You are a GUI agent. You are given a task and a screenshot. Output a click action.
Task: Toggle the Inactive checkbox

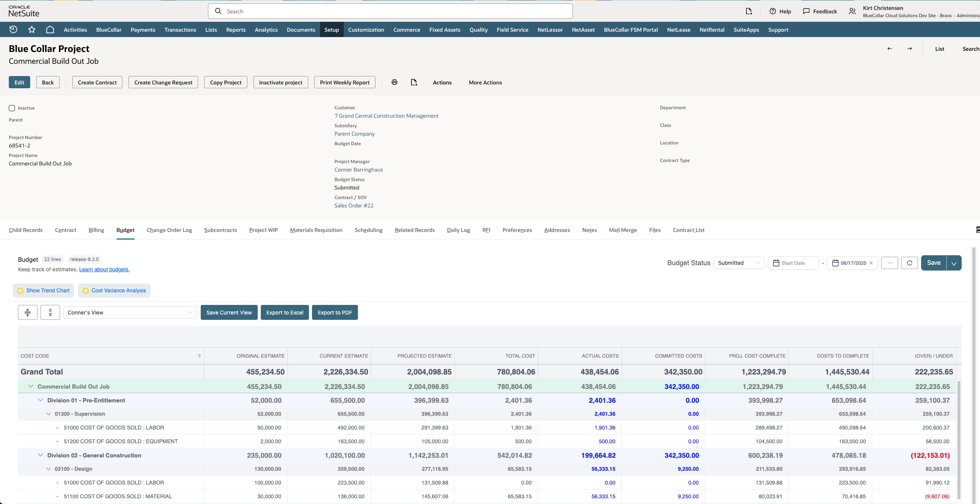tap(12, 108)
